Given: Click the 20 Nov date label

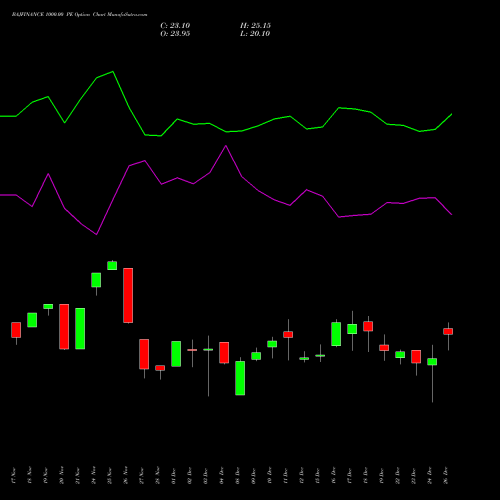Looking at the screenshot, I should point(62,476).
